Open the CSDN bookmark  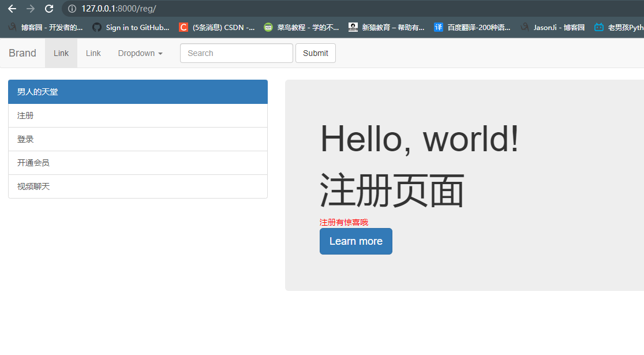point(217,28)
